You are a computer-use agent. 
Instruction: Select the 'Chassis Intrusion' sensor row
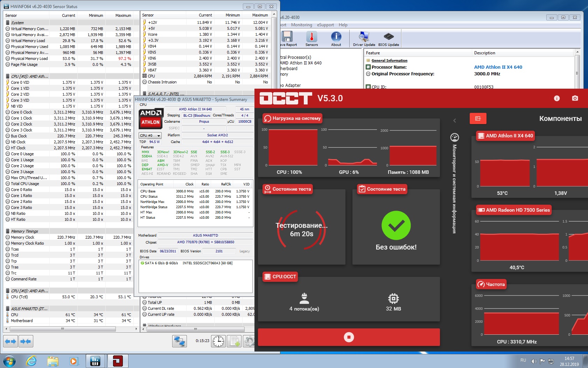click(205, 82)
